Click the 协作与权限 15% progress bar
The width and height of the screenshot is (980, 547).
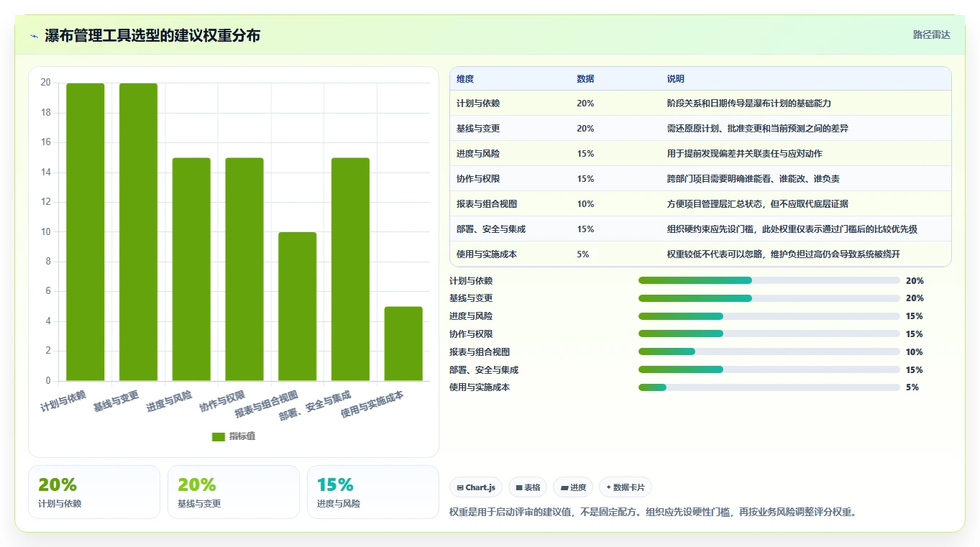[x=769, y=334]
